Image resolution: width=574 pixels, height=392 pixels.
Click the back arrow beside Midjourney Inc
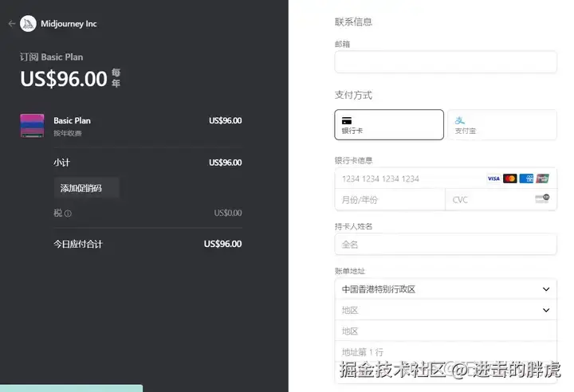(12, 24)
